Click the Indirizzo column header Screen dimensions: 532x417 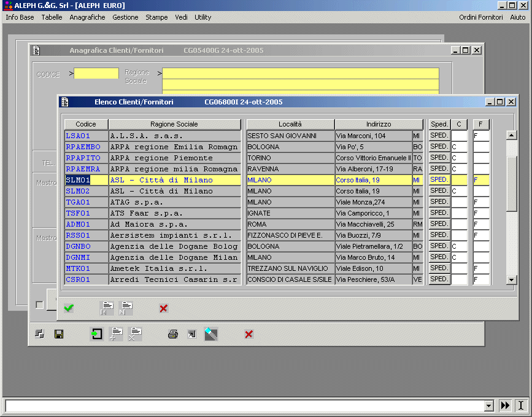tap(379, 124)
